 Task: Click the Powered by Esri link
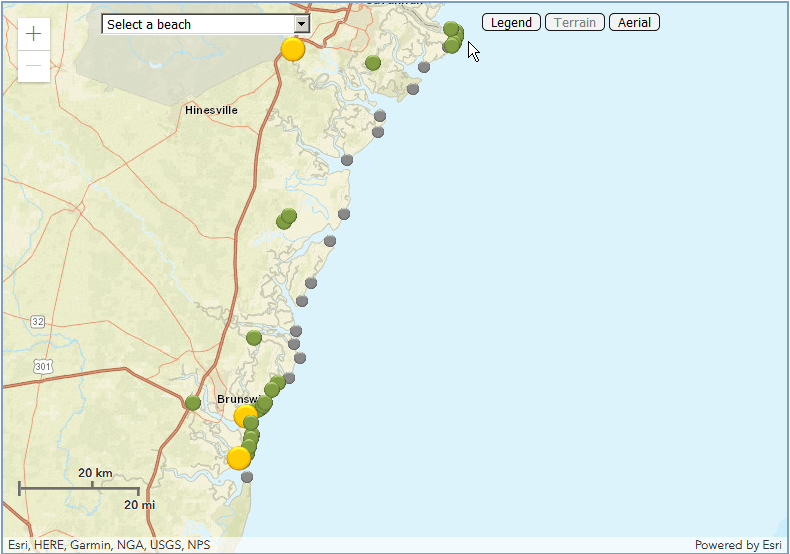click(738, 545)
